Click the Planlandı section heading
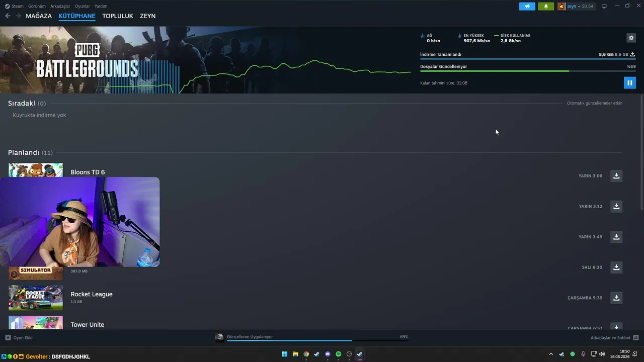 click(x=24, y=152)
